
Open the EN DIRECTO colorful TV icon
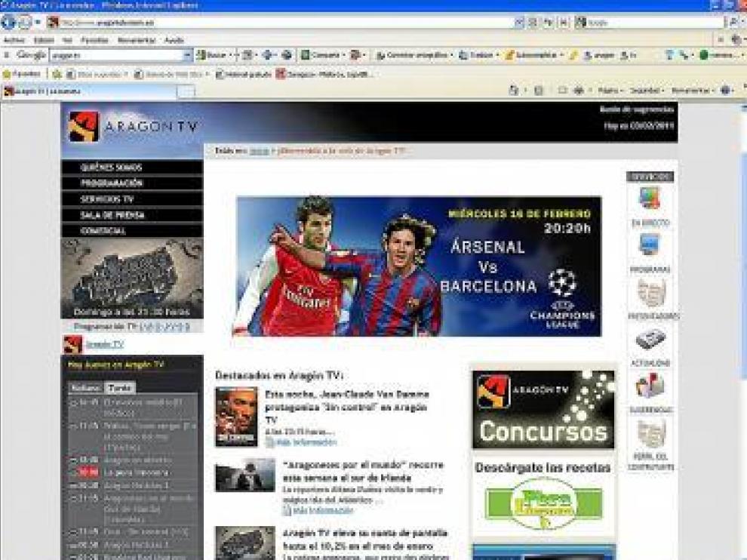pyautogui.click(x=650, y=198)
